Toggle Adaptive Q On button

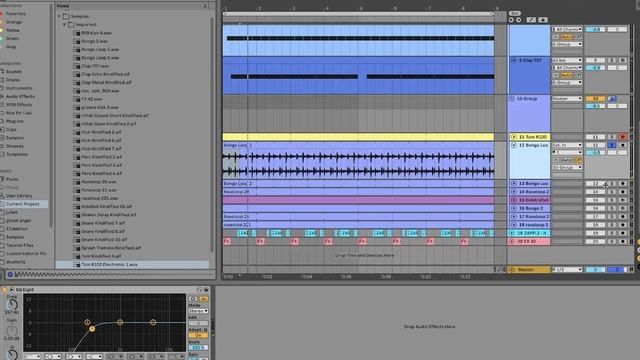[198, 335]
